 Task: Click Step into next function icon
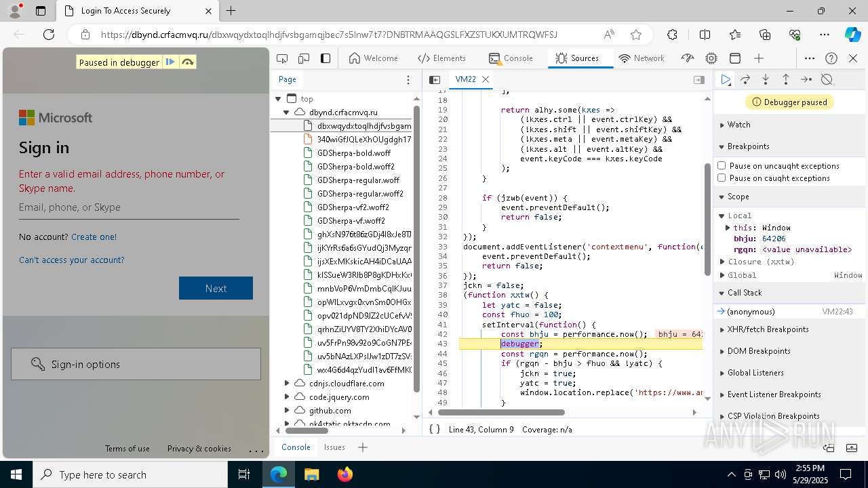pos(766,79)
